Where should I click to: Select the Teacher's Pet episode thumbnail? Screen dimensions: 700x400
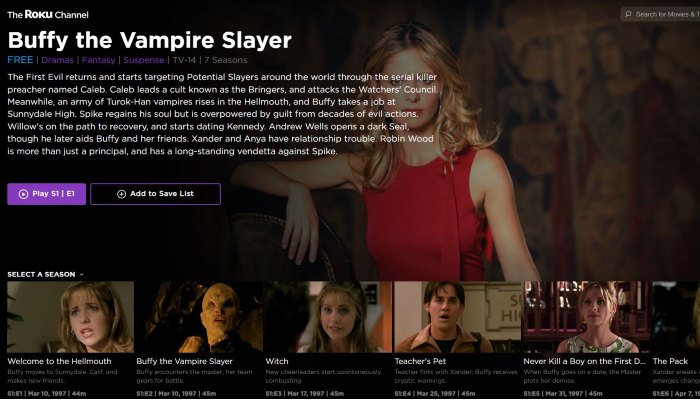(x=458, y=317)
